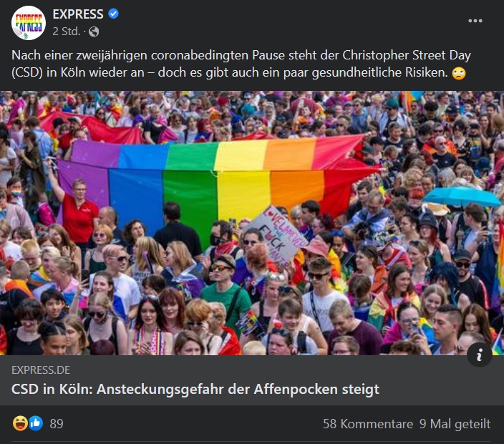Click the blue umbrella in the photo
Viewport: 504px width, 444px height.
coord(462,197)
